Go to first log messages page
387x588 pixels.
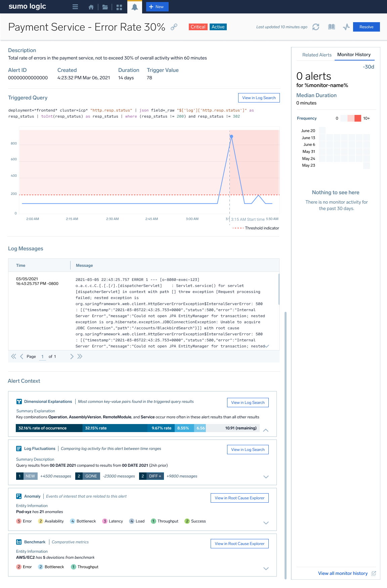point(13,356)
